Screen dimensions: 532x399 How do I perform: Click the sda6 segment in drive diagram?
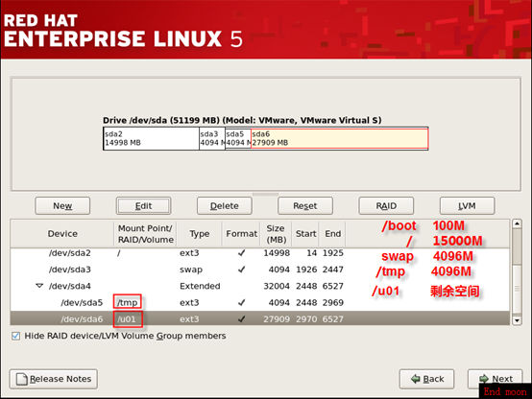point(339,139)
